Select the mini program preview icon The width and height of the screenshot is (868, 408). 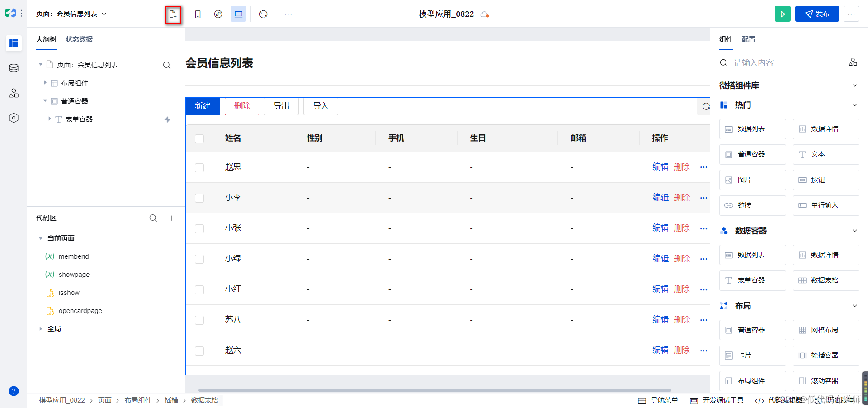coord(218,14)
